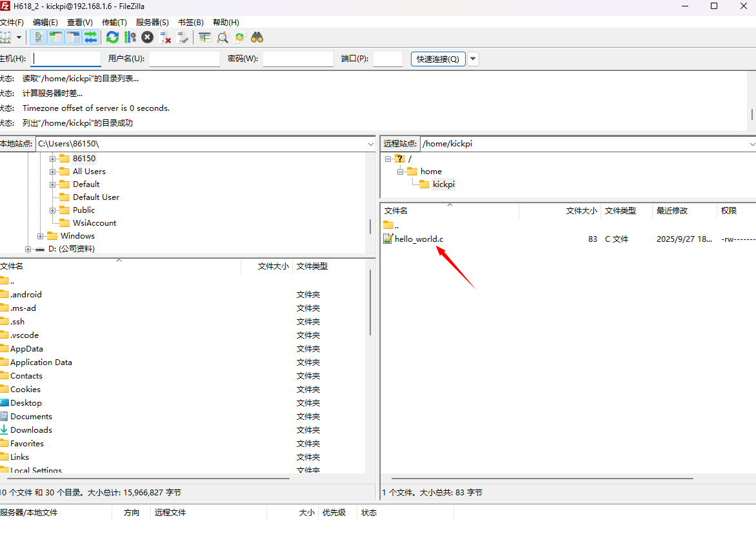Open the local site path dropdown
The height and width of the screenshot is (545, 756).
[x=370, y=144]
